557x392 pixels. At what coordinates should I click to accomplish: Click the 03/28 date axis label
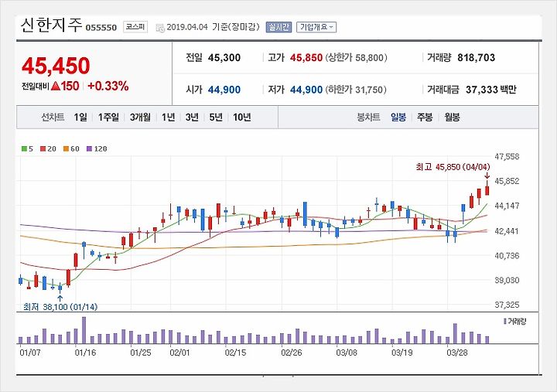click(x=457, y=353)
